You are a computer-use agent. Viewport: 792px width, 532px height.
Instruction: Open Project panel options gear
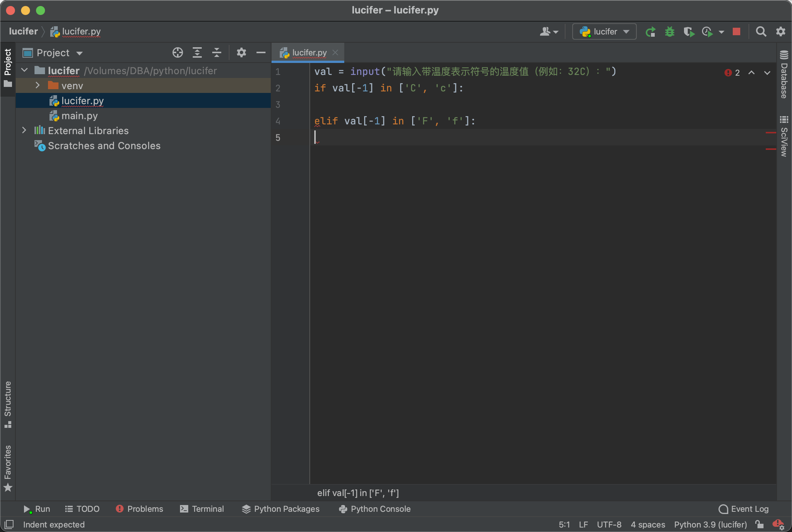241,53
